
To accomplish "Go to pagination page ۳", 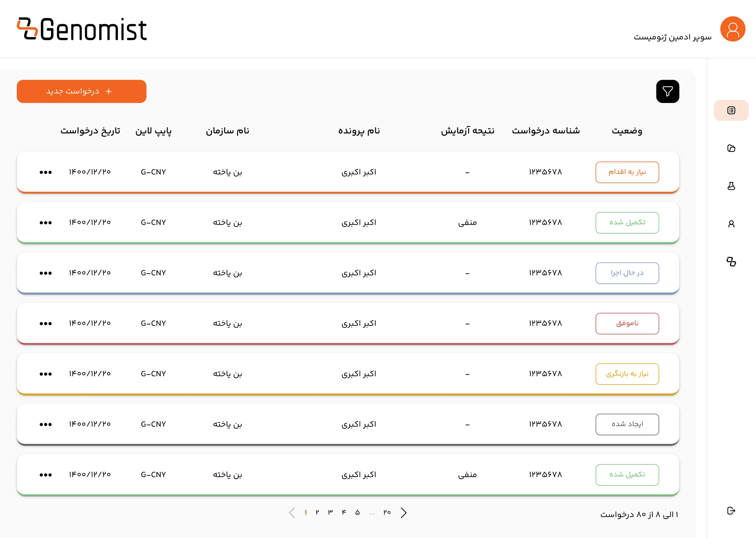I will coord(330,512).
